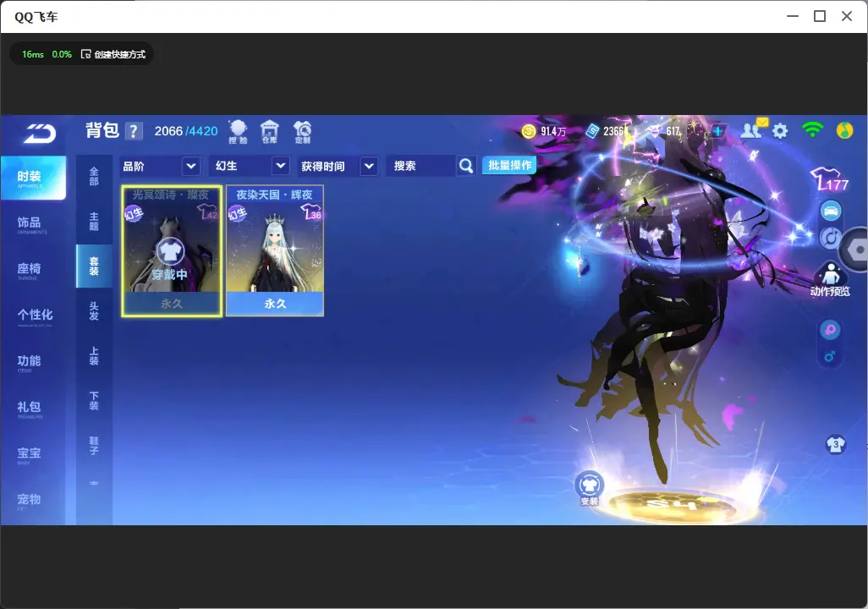Click the 幻生 badge on 夜染天国·辉夜 card

coord(238,213)
